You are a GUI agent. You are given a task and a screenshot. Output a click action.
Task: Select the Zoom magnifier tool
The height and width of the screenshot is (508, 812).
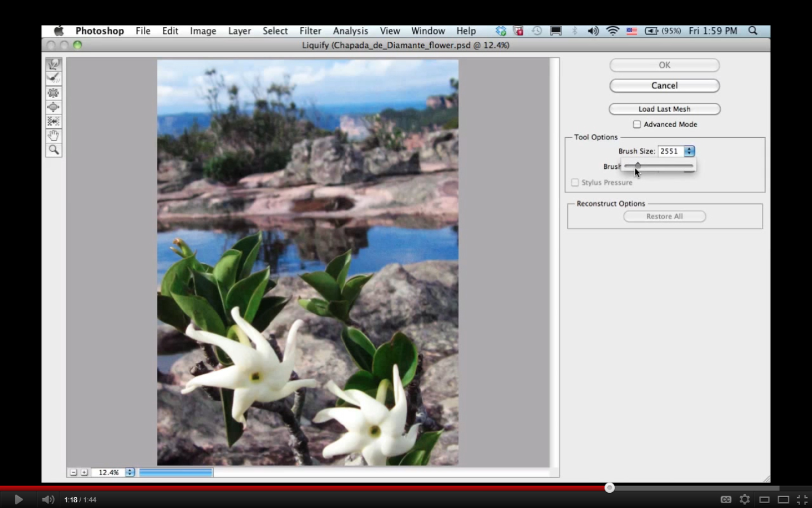[x=54, y=150]
